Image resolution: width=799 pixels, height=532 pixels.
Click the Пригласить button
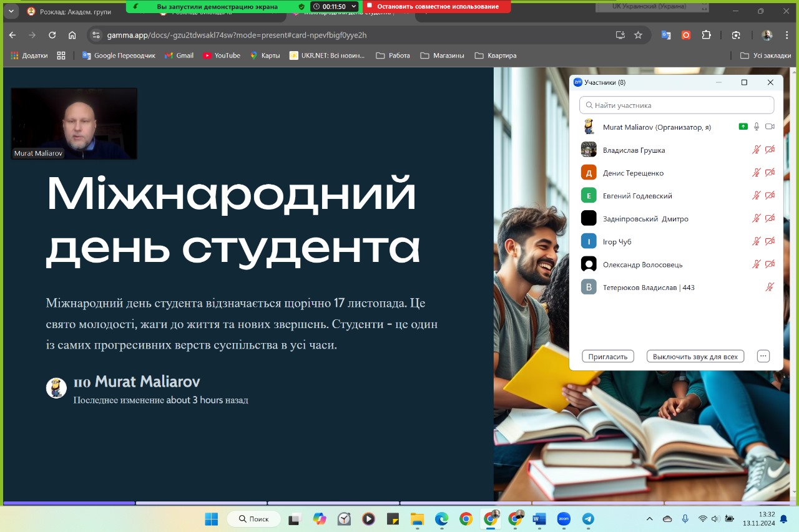coord(608,357)
